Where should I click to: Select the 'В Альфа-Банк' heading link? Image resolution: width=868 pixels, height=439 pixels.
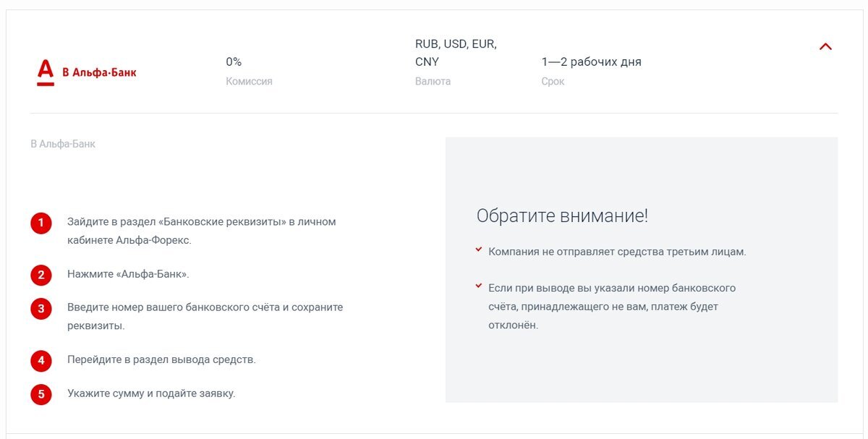click(x=99, y=71)
